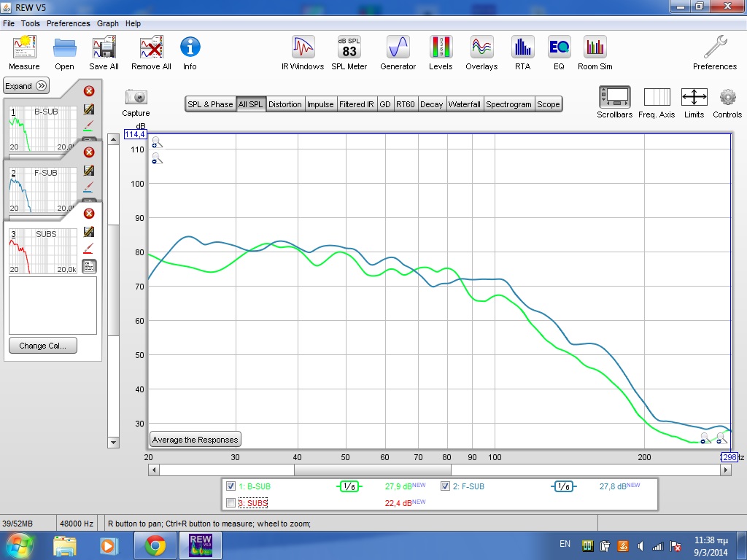This screenshot has width=747, height=560.
Task: Open the IR Windows settings
Action: [303, 52]
